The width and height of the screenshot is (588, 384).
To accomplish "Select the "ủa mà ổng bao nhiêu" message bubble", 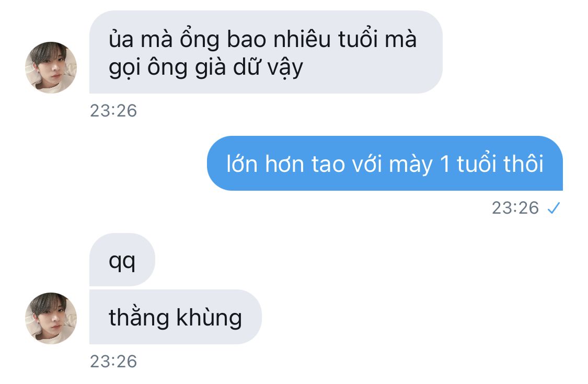I will [x=266, y=52].
